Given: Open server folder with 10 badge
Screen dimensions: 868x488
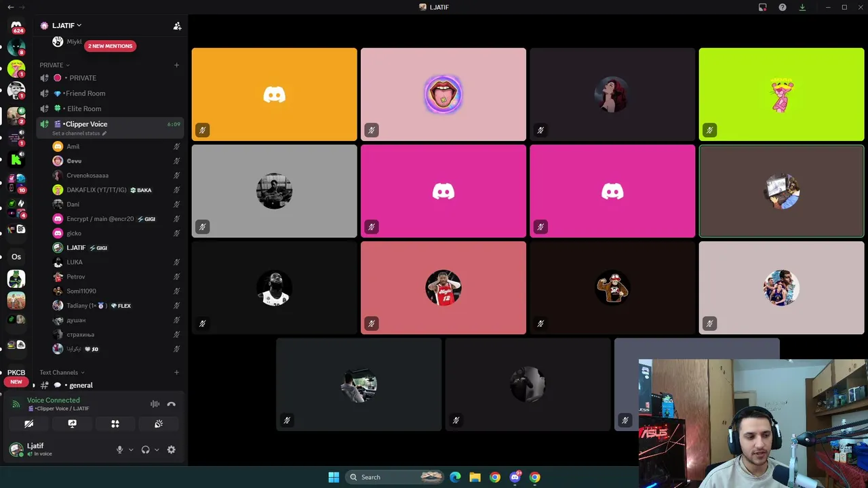Looking at the screenshot, I should (x=16, y=183).
